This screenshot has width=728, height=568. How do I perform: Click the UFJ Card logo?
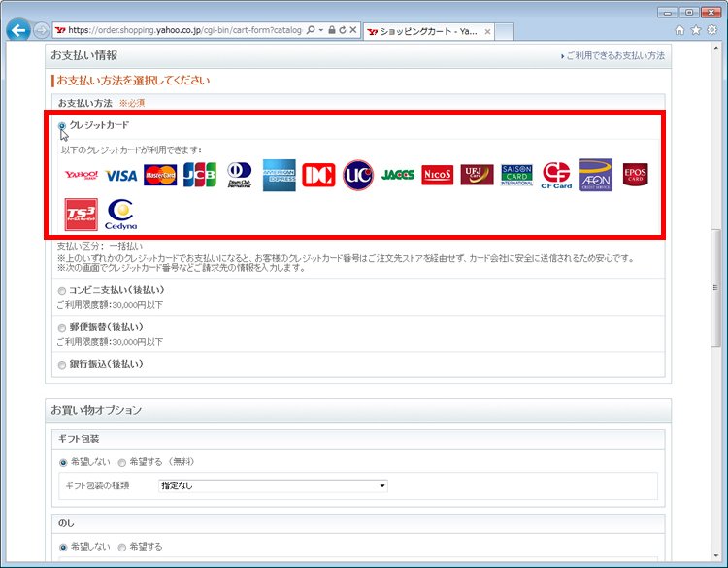click(x=477, y=175)
